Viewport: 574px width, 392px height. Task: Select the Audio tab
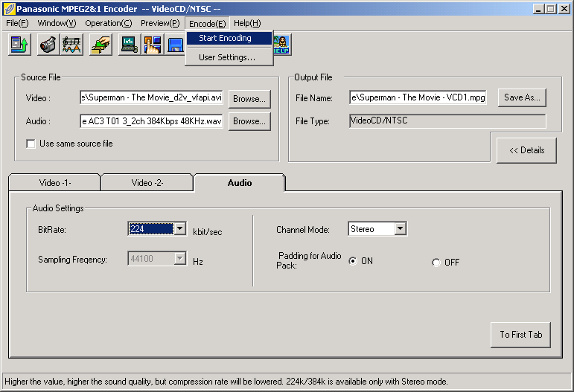pos(240,183)
